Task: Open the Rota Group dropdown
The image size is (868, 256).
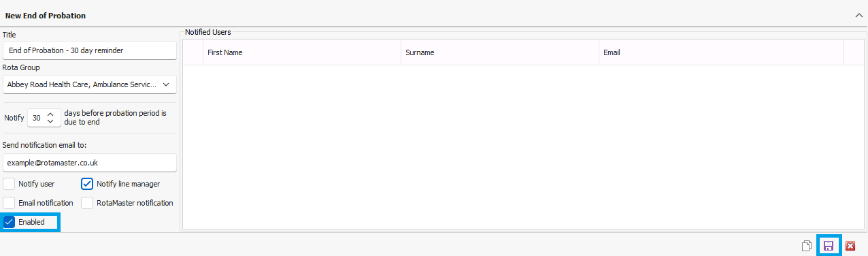Action: 89,84
